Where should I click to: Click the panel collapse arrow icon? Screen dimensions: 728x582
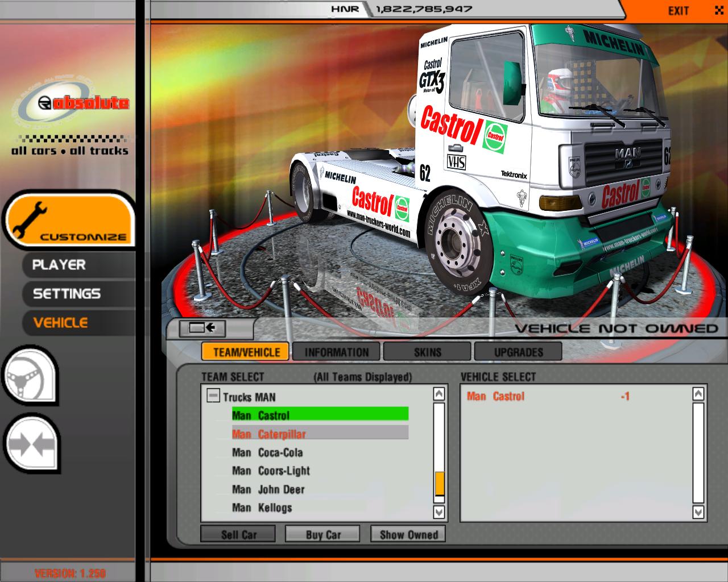[202, 328]
